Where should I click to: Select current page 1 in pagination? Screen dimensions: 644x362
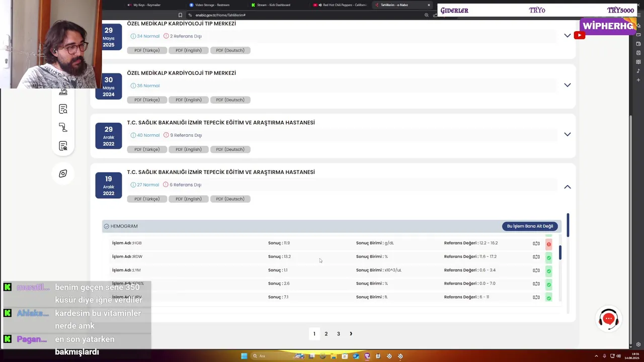[314, 334]
